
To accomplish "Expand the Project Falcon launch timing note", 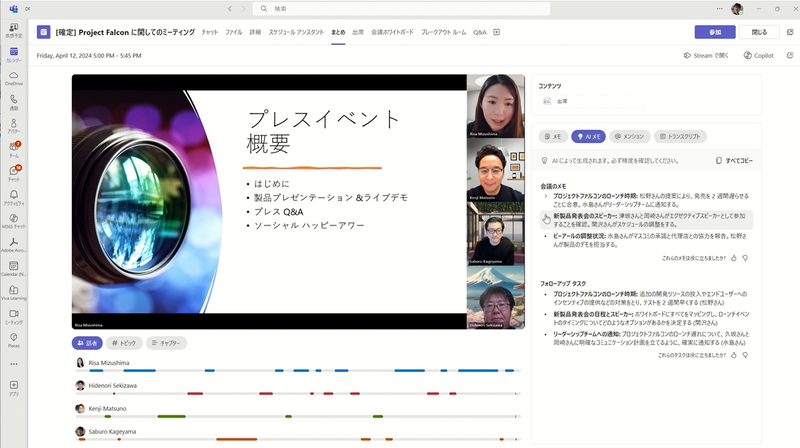I will [x=545, y=196].
